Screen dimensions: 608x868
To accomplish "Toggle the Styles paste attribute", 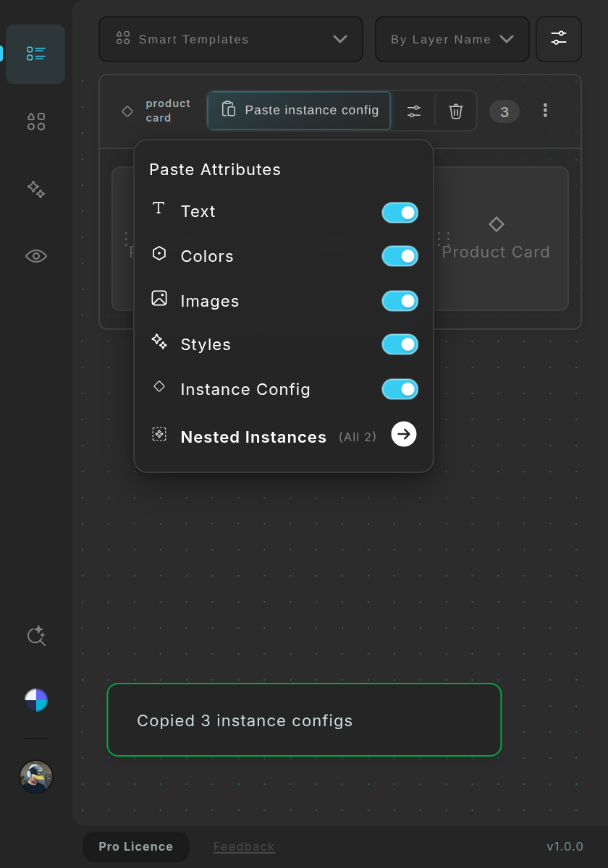I will [x=400, y=344].
